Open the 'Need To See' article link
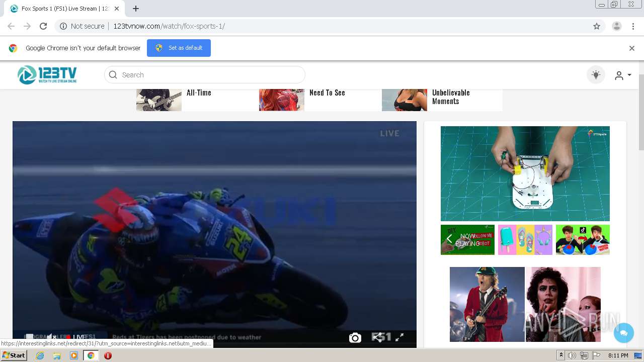 [327, 93]
